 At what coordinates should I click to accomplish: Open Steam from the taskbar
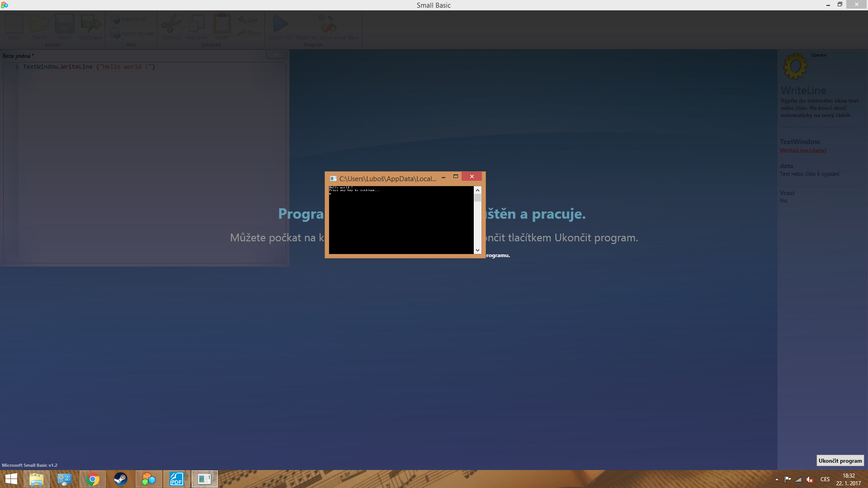tap(121, 479)
